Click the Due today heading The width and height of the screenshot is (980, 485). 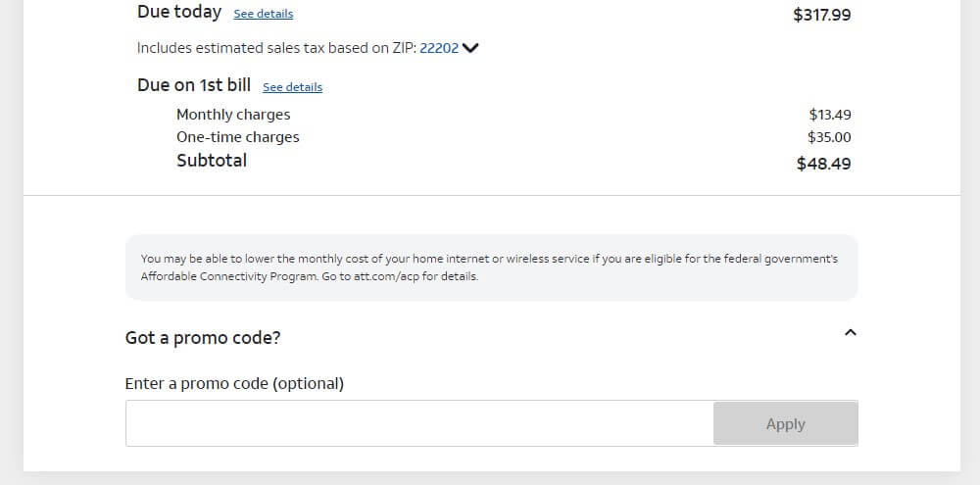(179, 13)
